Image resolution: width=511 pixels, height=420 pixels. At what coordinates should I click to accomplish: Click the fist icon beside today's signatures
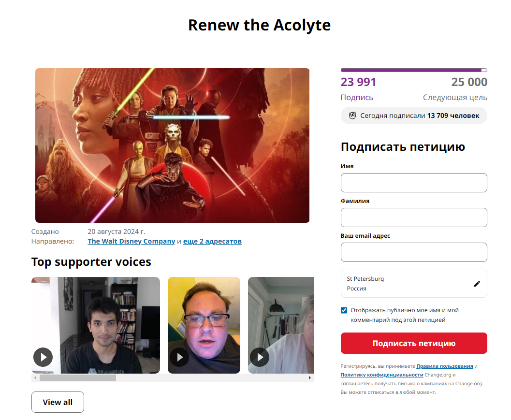tap(352, 116)
